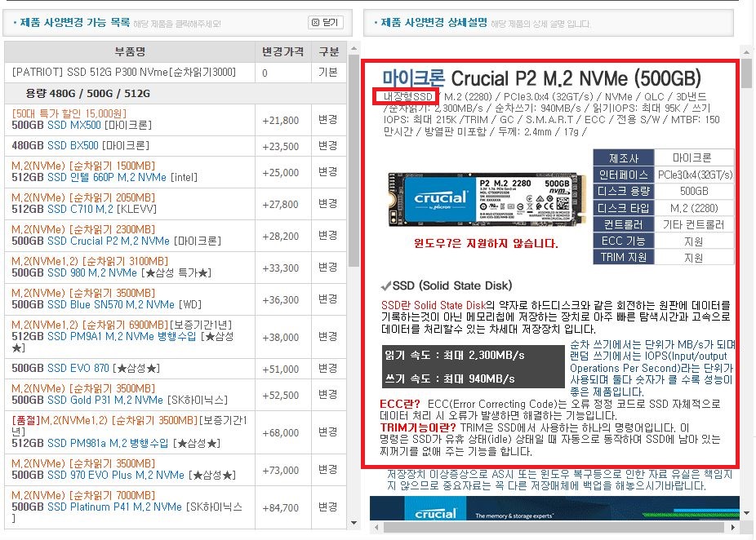Select the 500GB SSD EVO 870 삼성 link
The height and width of the screenshot is (540, 756).
click(x=86, y=368)
